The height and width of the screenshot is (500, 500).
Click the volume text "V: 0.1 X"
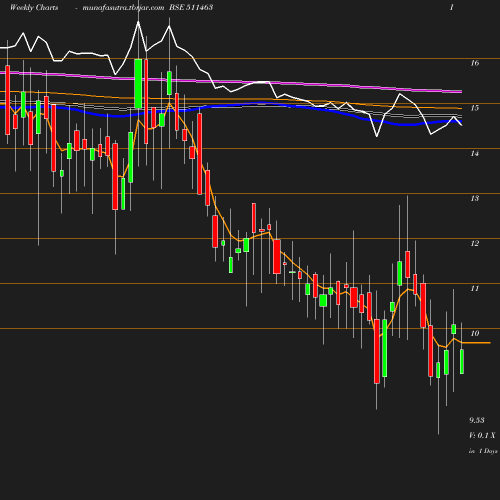coord(482,435)
